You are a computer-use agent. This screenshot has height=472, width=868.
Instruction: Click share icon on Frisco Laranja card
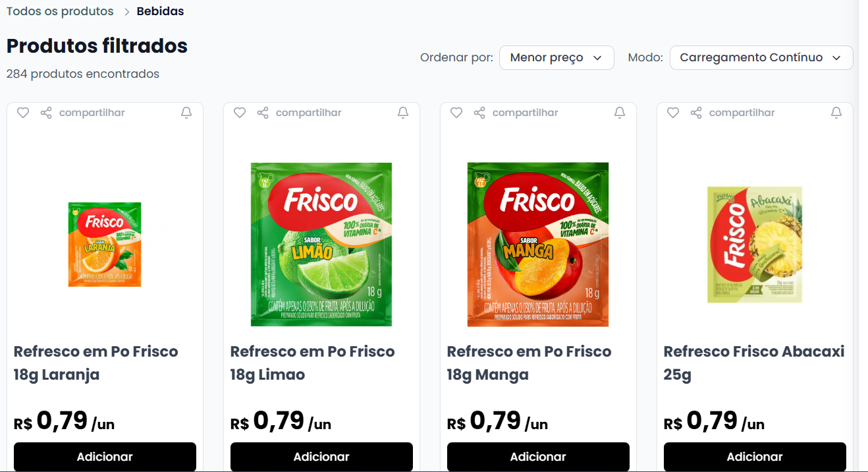(46, 113)
